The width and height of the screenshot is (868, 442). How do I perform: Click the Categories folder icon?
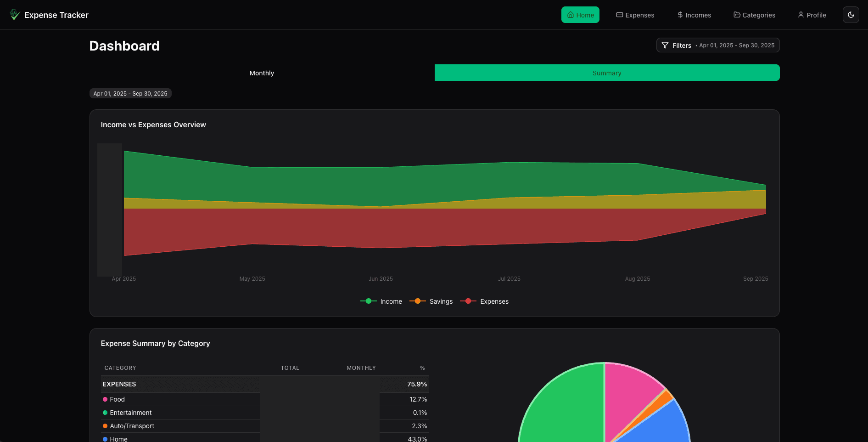pos(737,15)
